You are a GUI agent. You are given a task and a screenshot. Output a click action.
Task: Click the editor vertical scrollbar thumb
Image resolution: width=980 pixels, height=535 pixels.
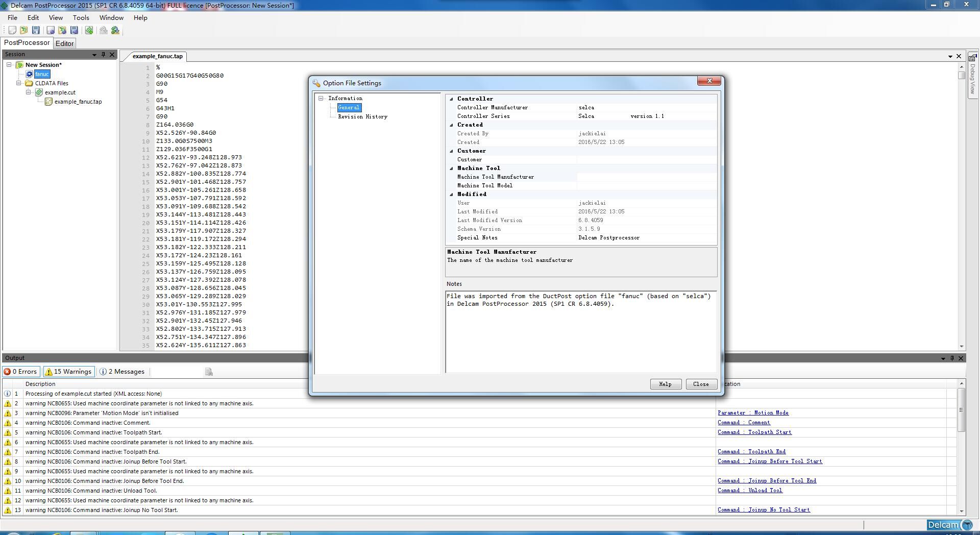pos(962,76)
